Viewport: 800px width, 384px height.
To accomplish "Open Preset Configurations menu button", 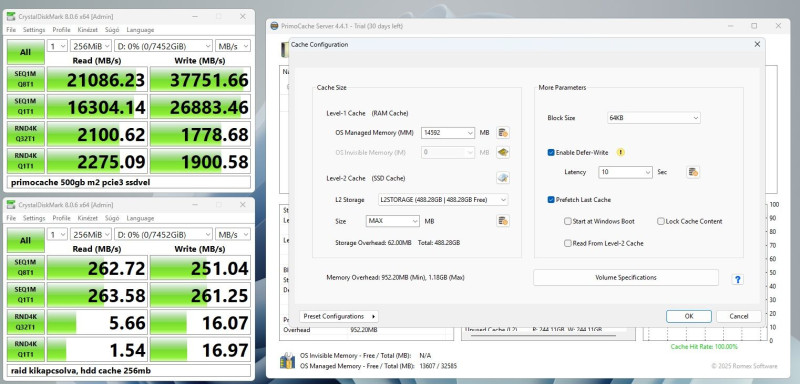I will pos(339,316).
